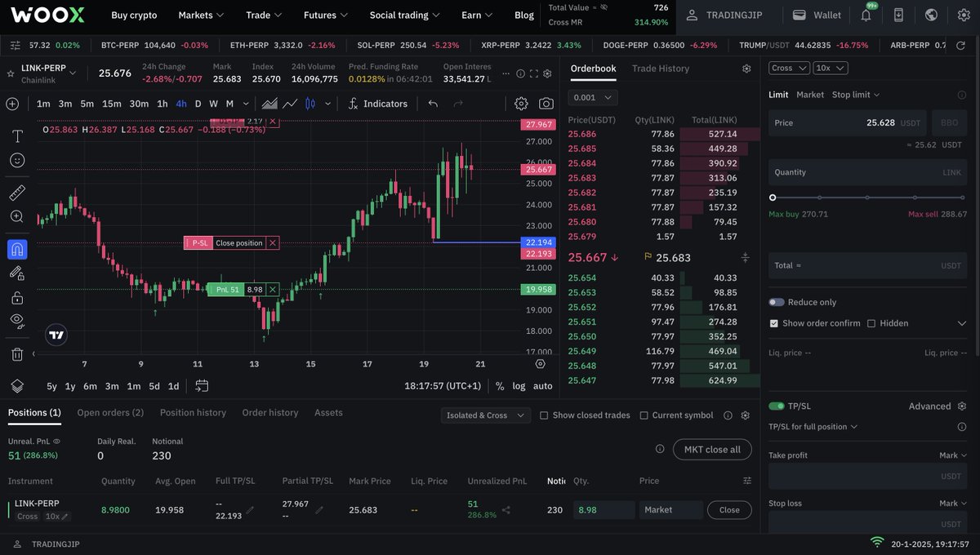Viewport: 980px width, 555px height.
Task: Turn off the TP/SL switch
Action: [776, 406]
